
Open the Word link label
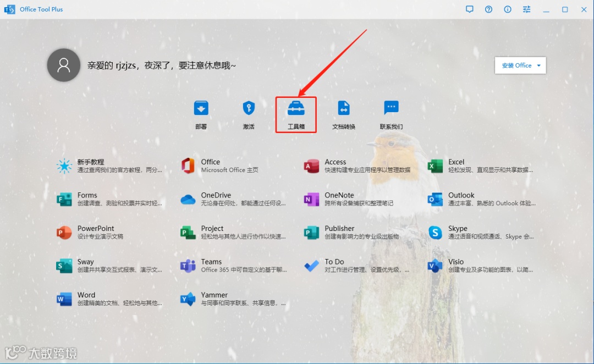click(86, 295)
